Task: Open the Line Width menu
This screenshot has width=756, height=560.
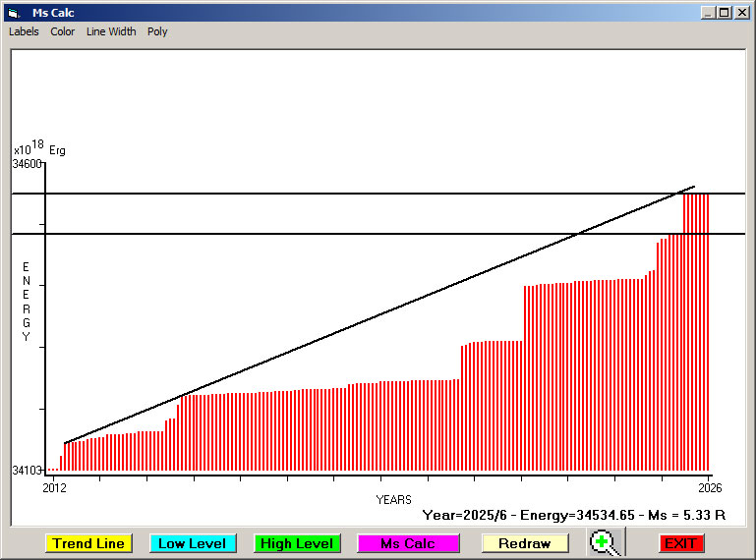Action: (x=111, y=31)
